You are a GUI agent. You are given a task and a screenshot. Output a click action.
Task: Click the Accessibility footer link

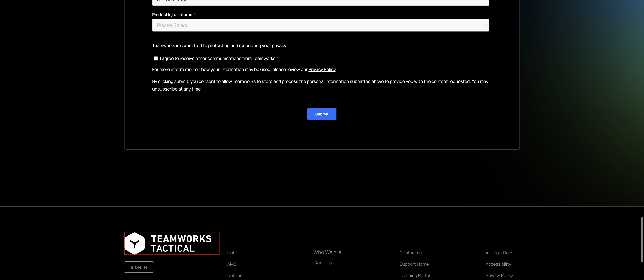point(498,264)
